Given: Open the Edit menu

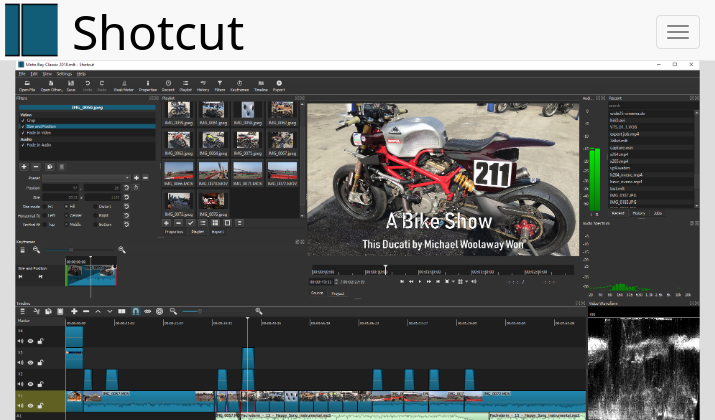Looking at the screenshot, I should (34, 73).
